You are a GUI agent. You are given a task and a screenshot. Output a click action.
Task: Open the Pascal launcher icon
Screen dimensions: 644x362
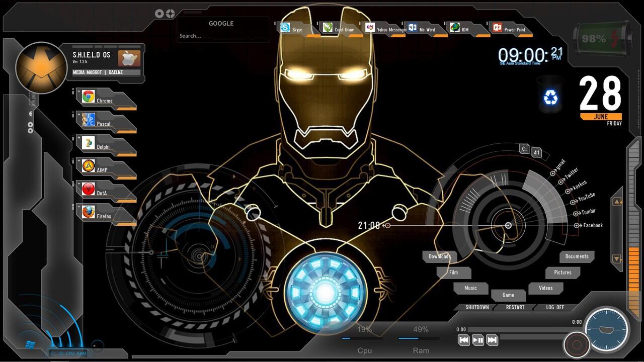(x=89, y=120)
